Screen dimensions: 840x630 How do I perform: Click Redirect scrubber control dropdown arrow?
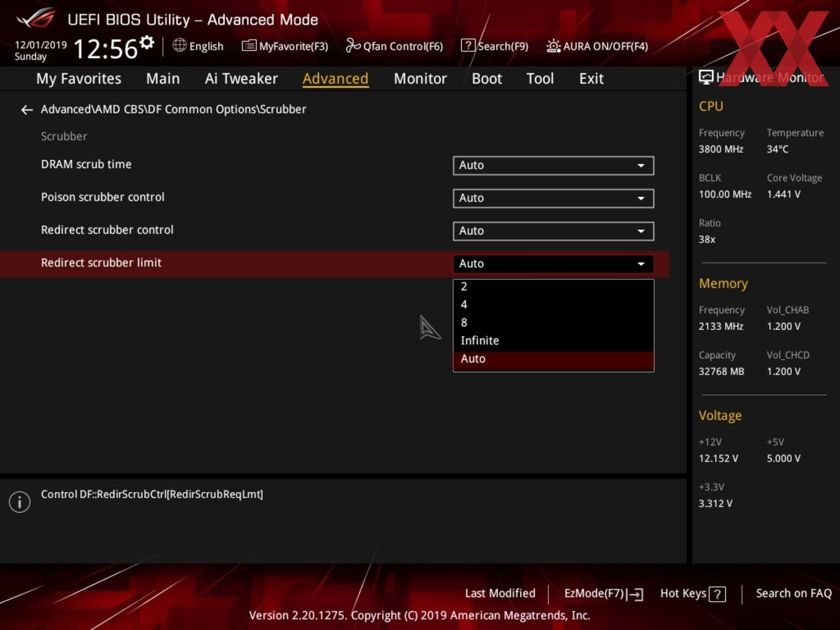click(641, 231)
